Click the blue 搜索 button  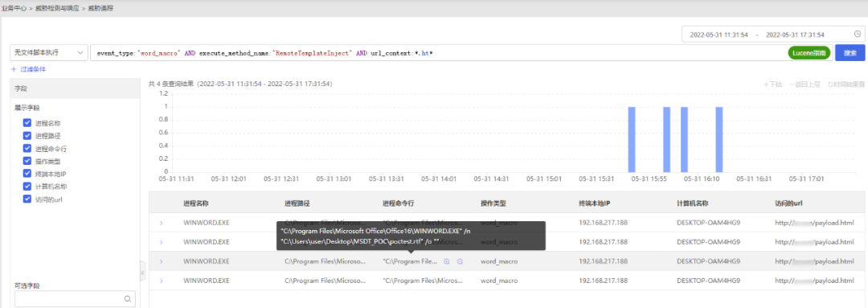tap(850, 52)
